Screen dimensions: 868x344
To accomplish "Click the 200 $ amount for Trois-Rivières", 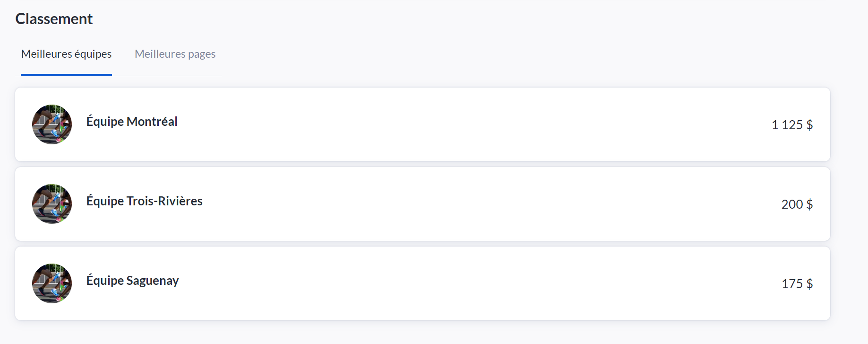I will pos(797,204).
